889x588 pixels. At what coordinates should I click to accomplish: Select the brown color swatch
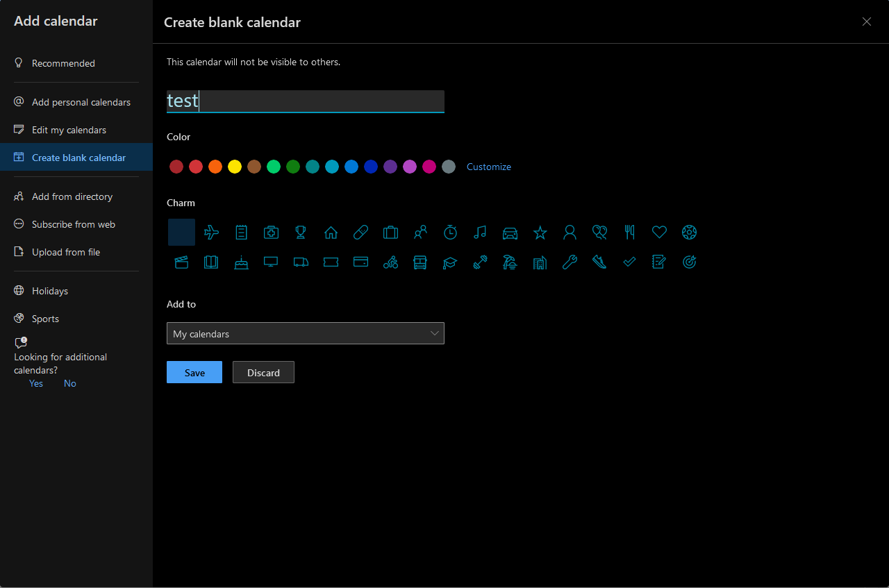[x=254, y=167]
